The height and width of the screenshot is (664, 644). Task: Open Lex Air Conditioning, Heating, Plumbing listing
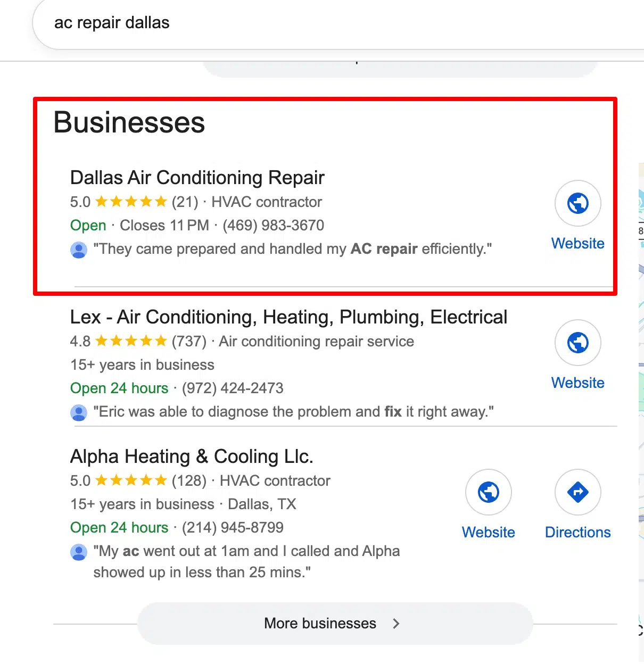click(x=288, y=317)
